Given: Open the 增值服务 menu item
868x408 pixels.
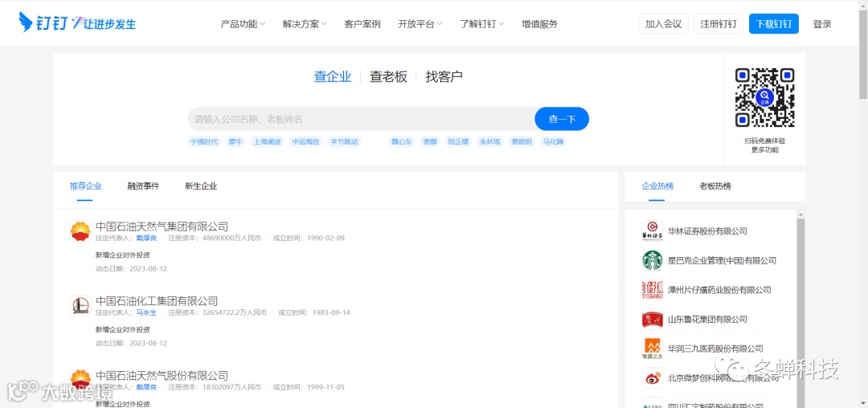Looking at the screenshot, I should [540, 24].
